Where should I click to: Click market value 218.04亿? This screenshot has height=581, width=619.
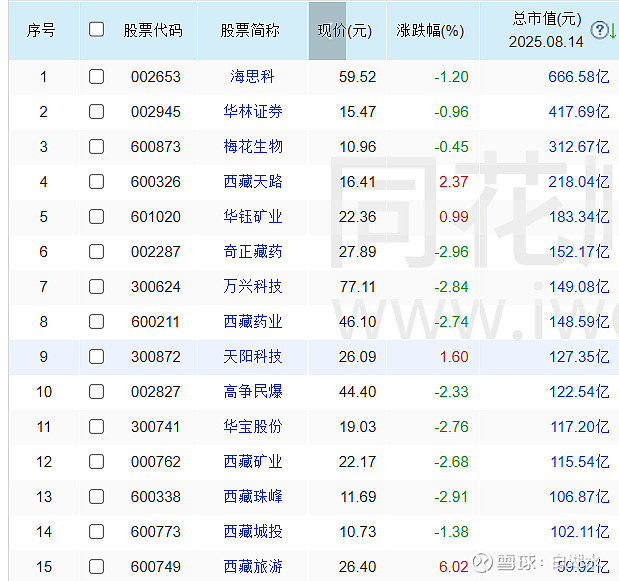(x=579, y=182)
